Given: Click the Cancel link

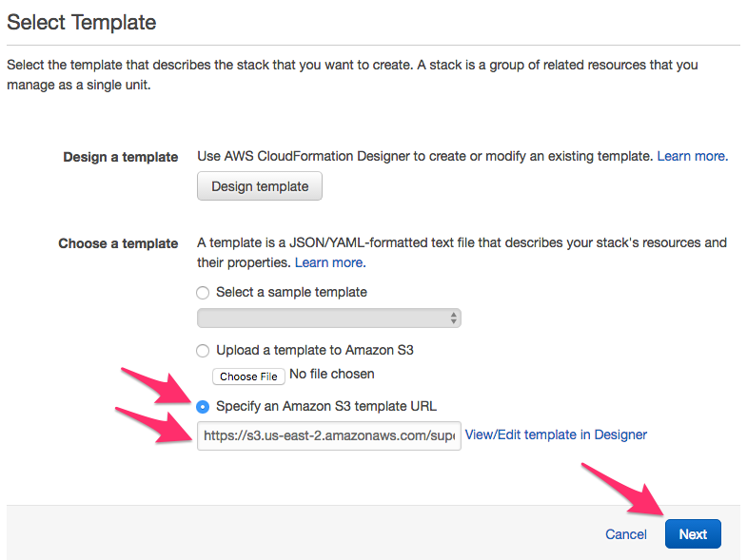Looking at the screenshot, I should click(625, 534).
